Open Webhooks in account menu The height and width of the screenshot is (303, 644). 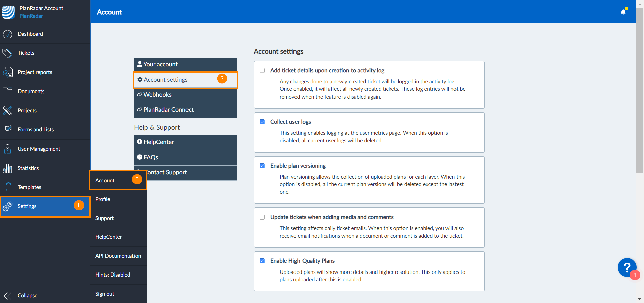157,95
